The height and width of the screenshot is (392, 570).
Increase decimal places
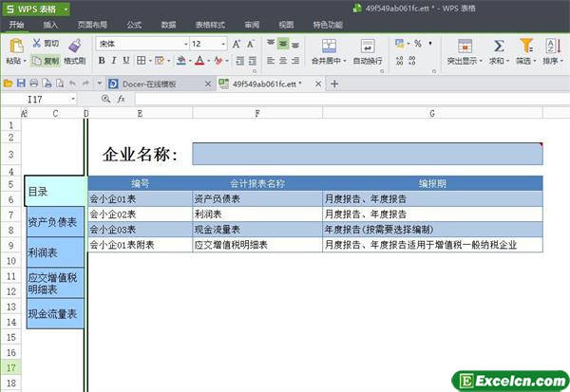click(399, 61)
